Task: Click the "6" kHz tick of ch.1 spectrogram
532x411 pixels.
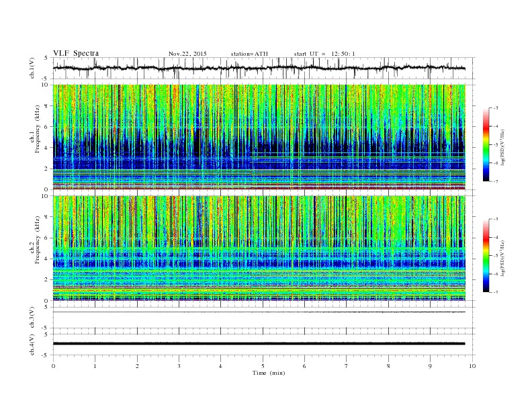Action: (x=47, y=127)
